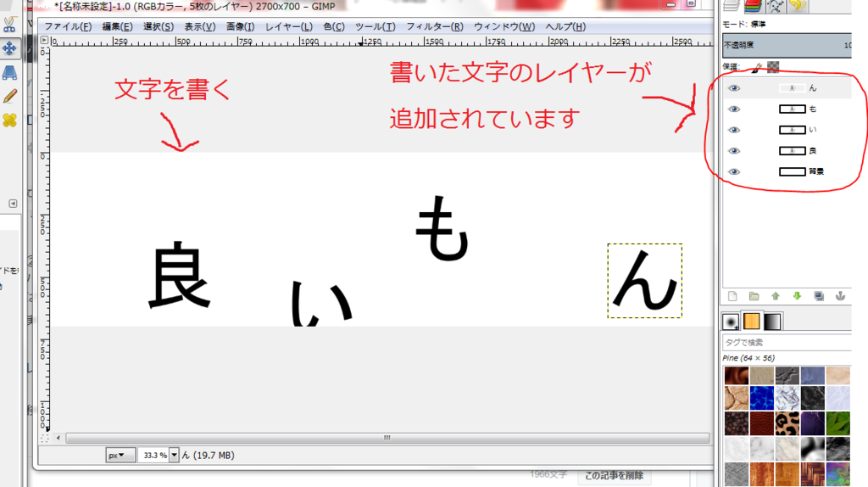Create a new layer group
Image resolution: width=868 pixels, height=487 pixels.
tap(754, 296)
